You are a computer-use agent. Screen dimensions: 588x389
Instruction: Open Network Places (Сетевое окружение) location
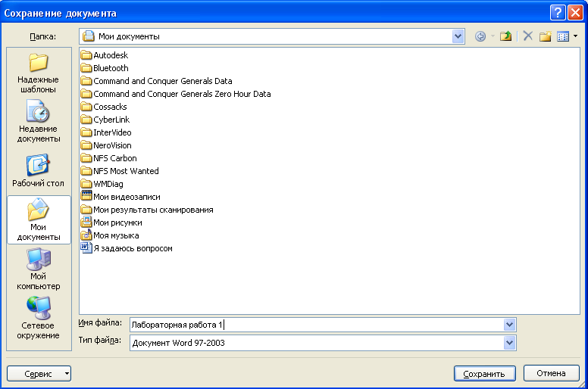(x=38, y=319)
